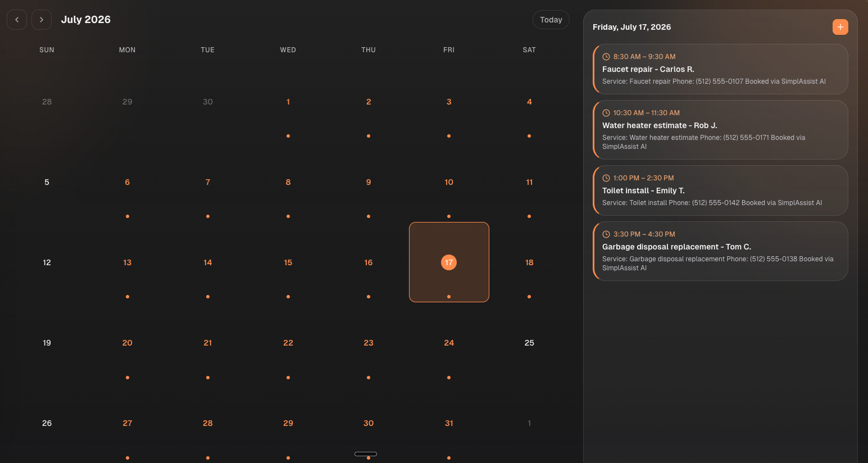Click the 10:30 AM – 11:30 AM time label
Viewport: 868px width, 463px height.
coord(647,113)
